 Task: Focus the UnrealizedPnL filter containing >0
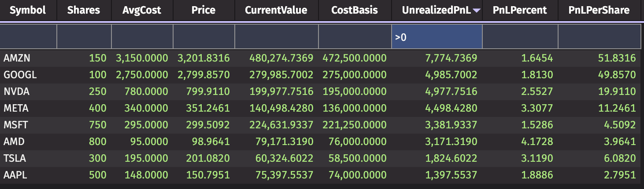(437, 37)
